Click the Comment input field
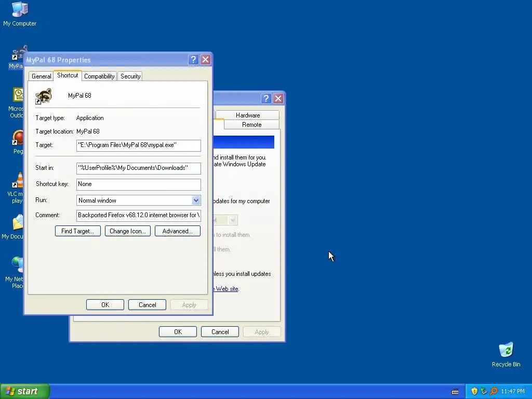Viewport: 532px width, 399px height. click(138, 216)
